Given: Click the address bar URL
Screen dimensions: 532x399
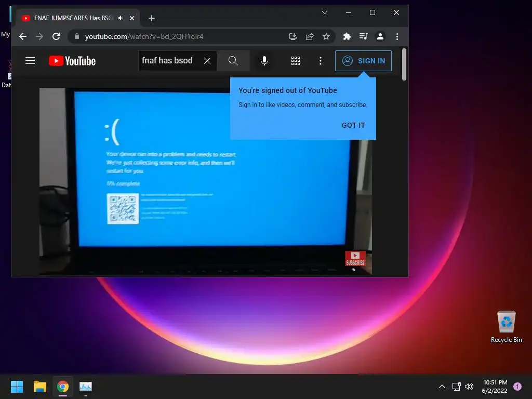Looking at the screenshot, I should [x=144, y=37].
